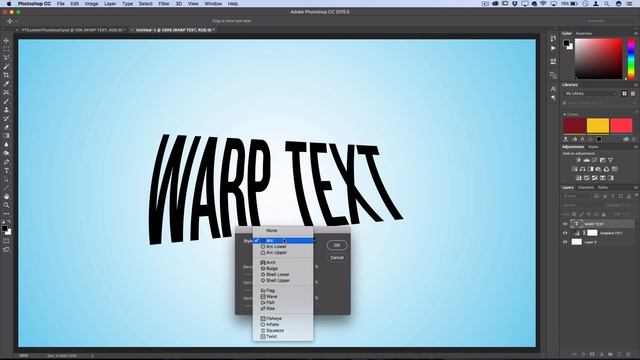The height and width of the screenshot is (360, 640).
Task: Switch to the Channels tab
Action: point(586,188)
